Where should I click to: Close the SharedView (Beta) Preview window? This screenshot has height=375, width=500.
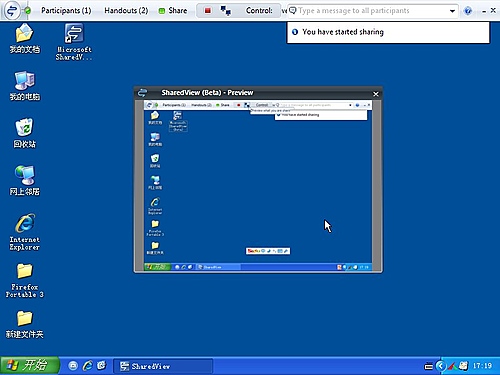(376, 94)
